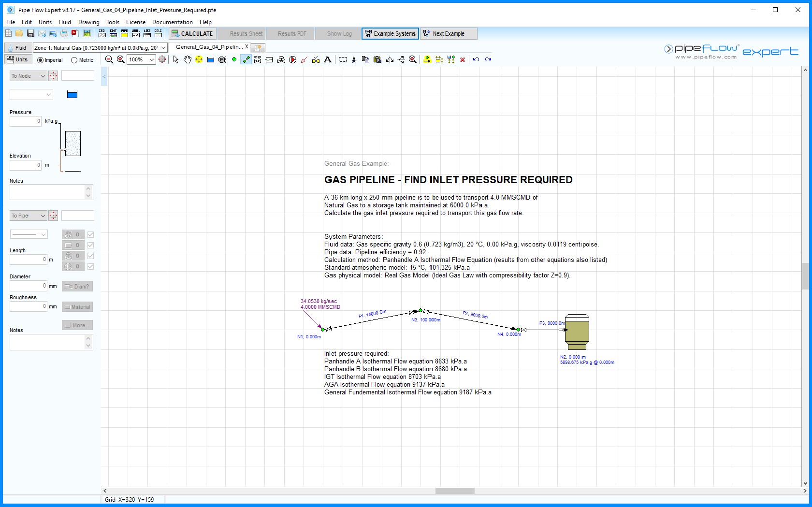
Task: Click the storage tank N2 in drawing
Action: coord(577,332)
